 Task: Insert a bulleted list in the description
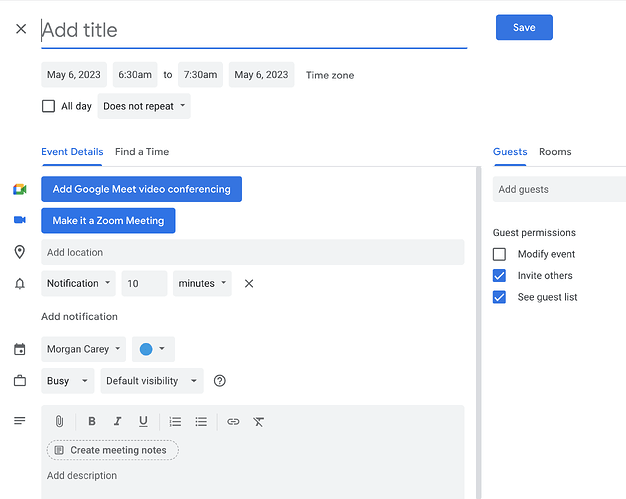click(201, 422)
